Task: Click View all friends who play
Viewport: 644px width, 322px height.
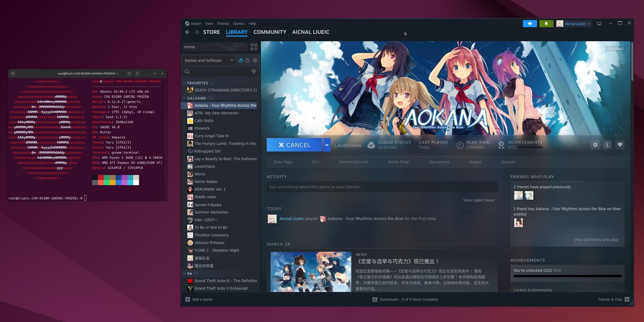Action: (x=596, y=240)
